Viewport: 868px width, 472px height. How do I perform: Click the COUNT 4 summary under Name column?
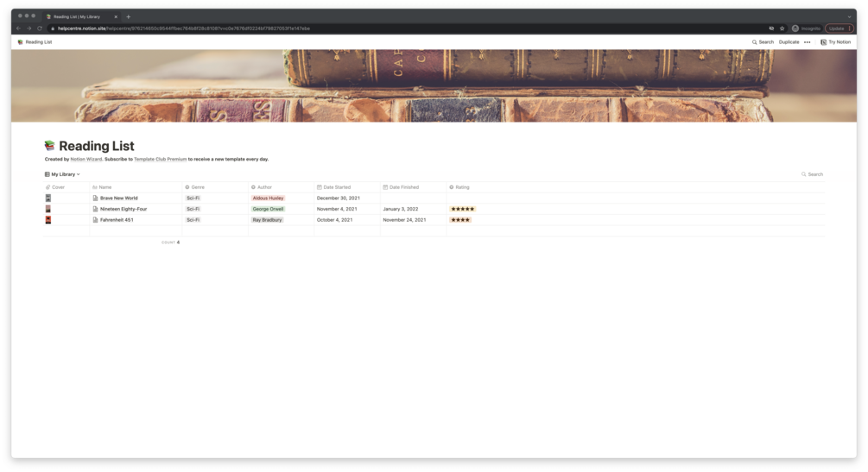point(170,242)
